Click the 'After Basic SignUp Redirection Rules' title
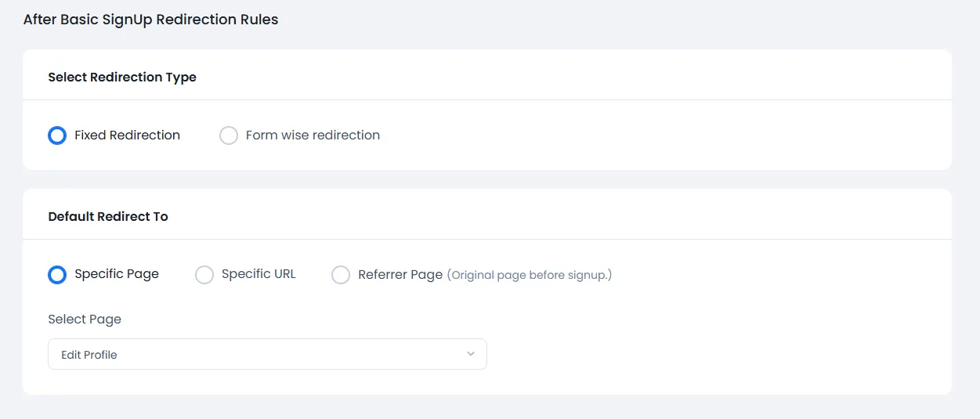 coord(150,20)
